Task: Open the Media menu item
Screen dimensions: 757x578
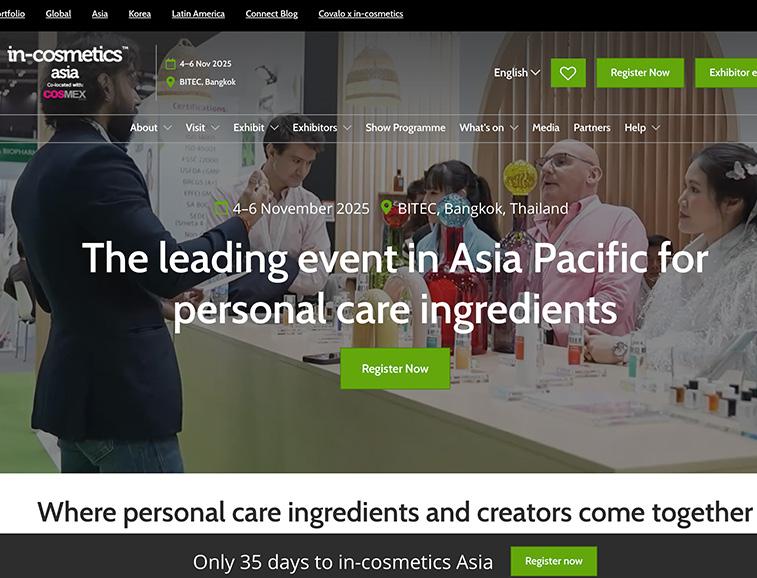Action: (x=546, y=128)
